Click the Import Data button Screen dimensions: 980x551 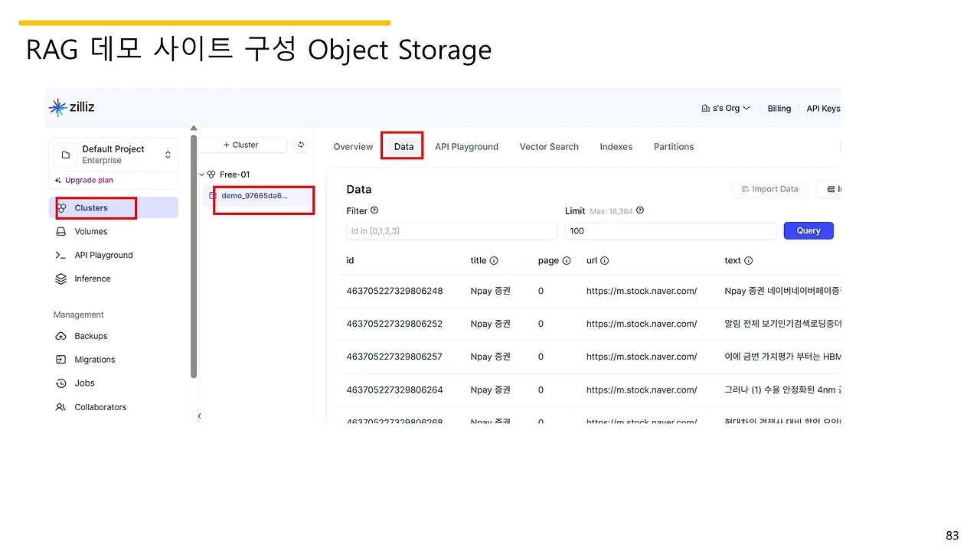point(769,189)
